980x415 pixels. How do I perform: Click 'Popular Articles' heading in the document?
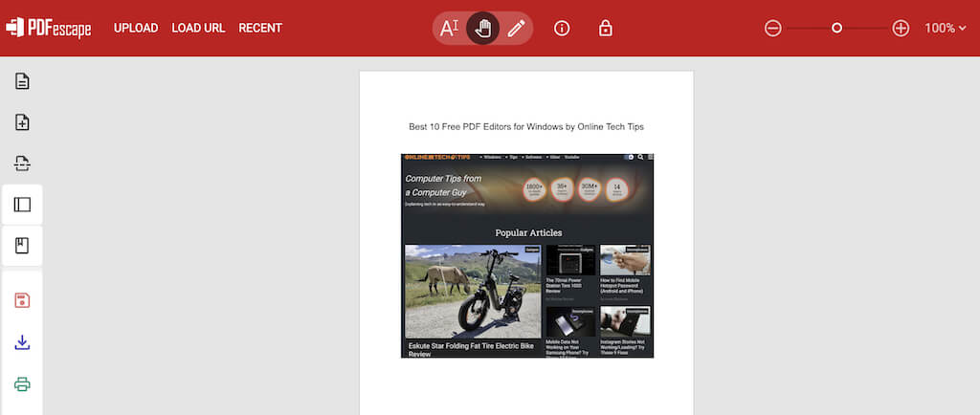coord(528,232)
